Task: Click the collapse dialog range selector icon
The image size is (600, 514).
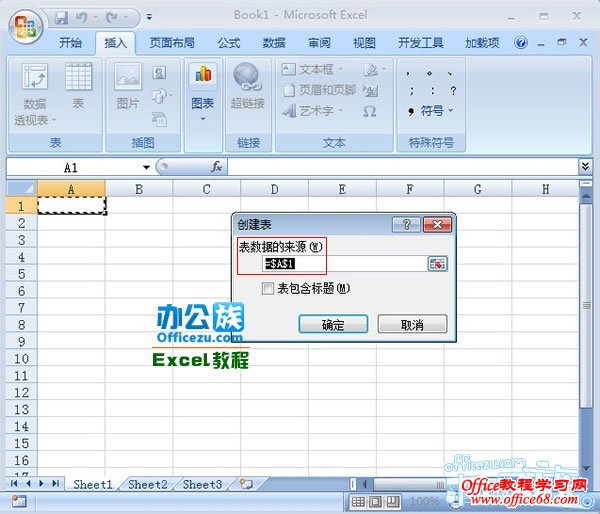Action: (437, 264)
